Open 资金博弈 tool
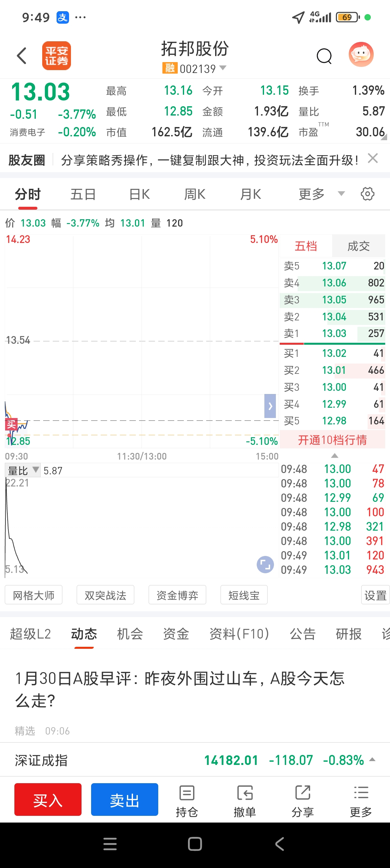390x868 pixels. coord(177,595)
